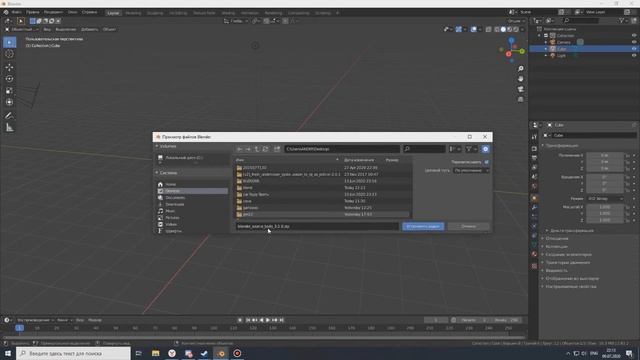Open object interaction mode dropdown
Screen dimensions: 640x360
(22, 29)
